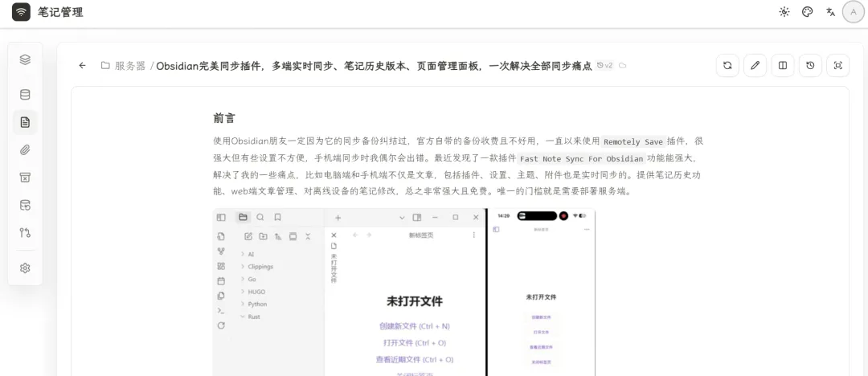Open the database cylinder sidebar icon
The height and width of the screenshot is (376, 868).
point(25,95)
